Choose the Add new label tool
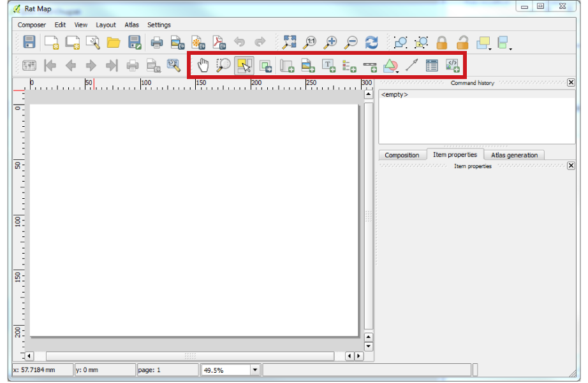Image resolution: width=588 pixels, height=383 pixels. click(328, 65)
